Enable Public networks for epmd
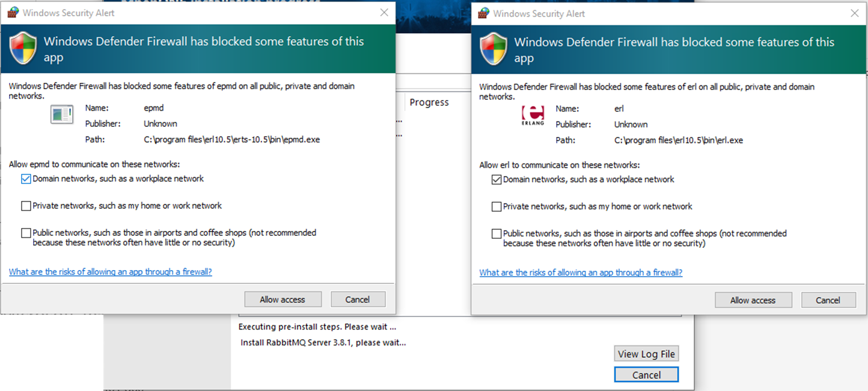This screenshot has width=868, height=391. pos(26,233)
